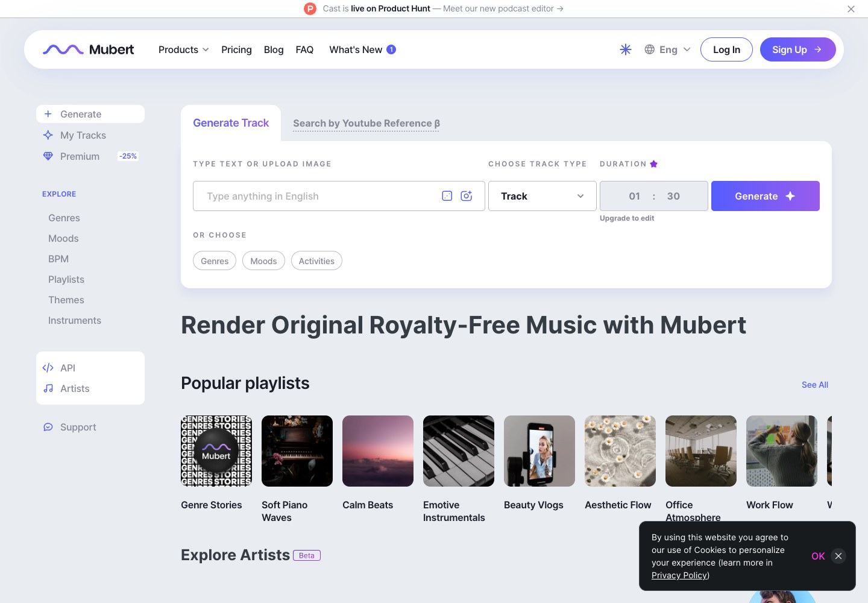Click the purple Generate button

pyautogui.click(x=766, y=196)
